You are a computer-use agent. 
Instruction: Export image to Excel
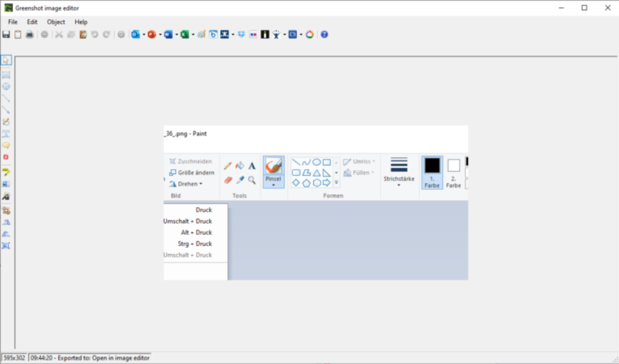(x=185, y=35)
